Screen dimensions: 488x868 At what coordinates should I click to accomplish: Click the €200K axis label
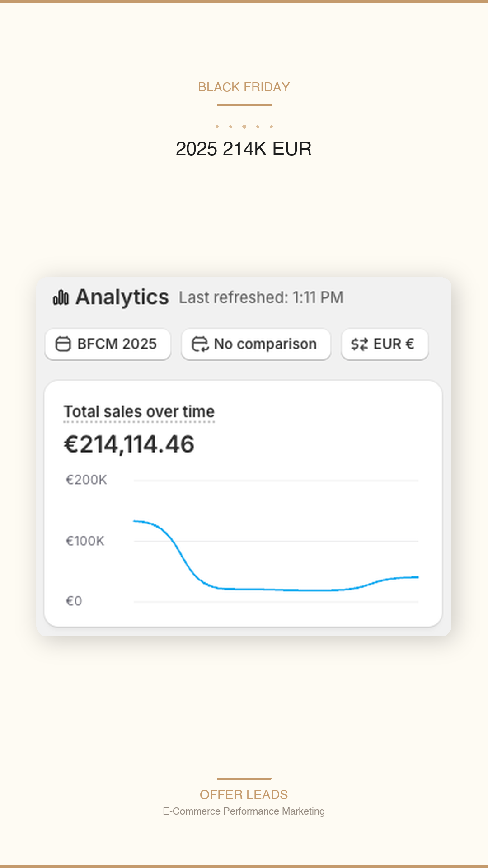86,480
